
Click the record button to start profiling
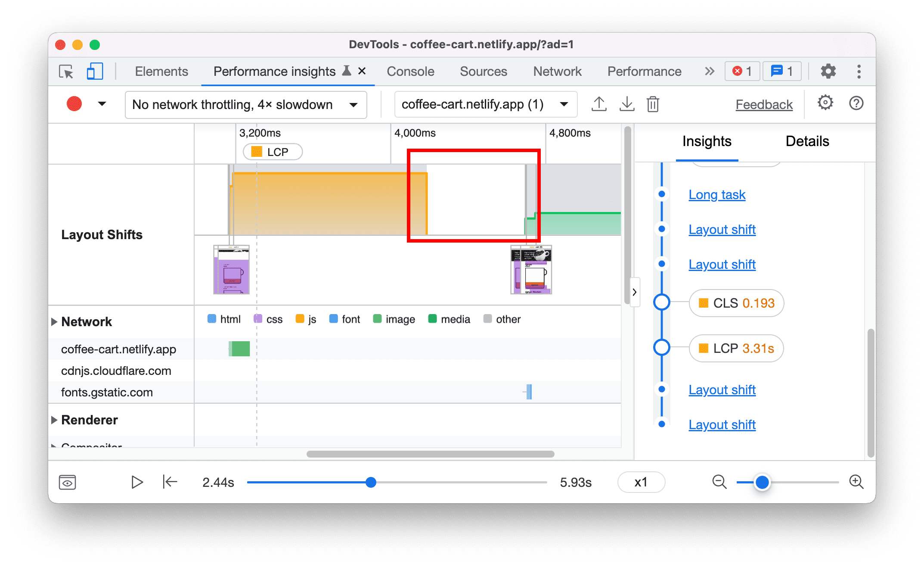point(74,104)
